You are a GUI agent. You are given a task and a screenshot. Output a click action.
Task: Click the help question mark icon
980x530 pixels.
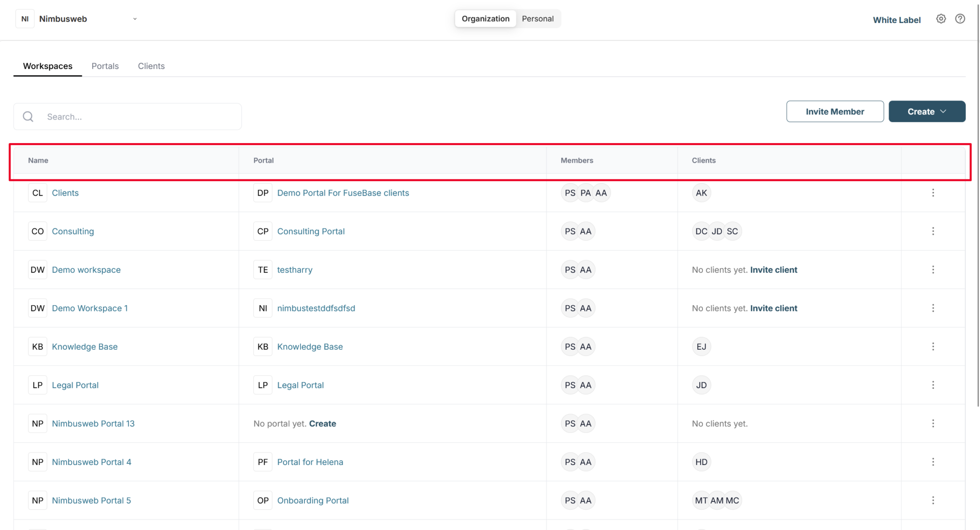961,19
